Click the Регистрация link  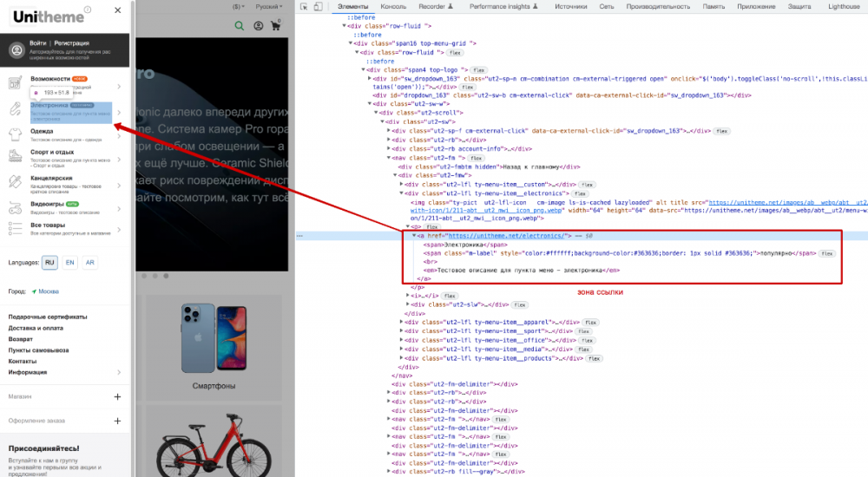(x=70, y=42)
